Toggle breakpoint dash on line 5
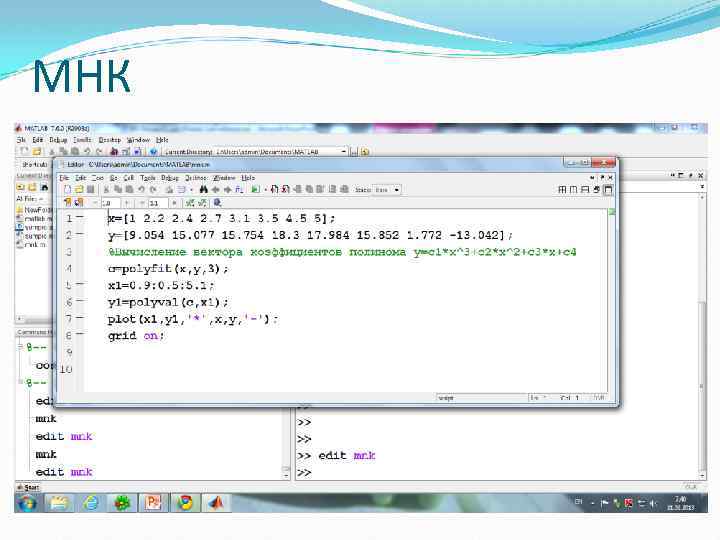 (x=80, y=284)
